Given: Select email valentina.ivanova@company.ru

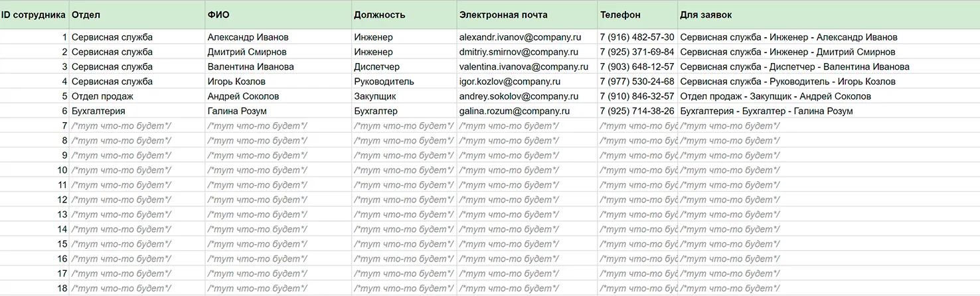Looking at the screenshot, I should (x=527, y=66).
